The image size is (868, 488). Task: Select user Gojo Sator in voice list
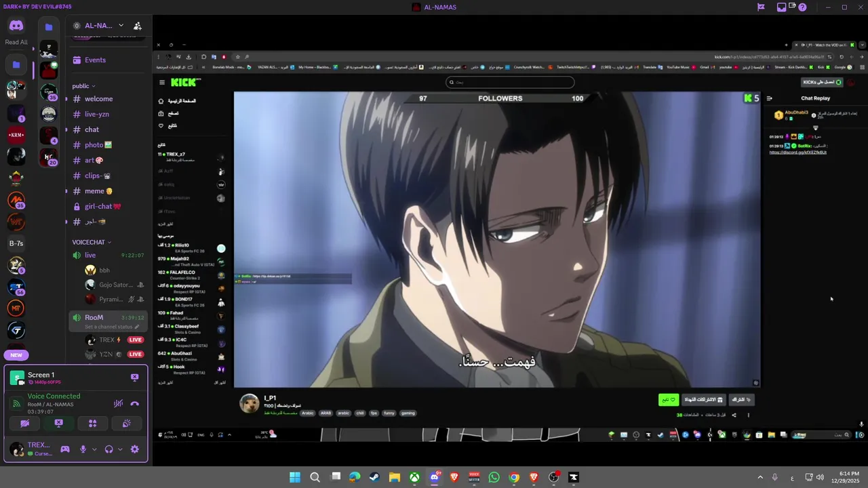click(x=115, y=285)
